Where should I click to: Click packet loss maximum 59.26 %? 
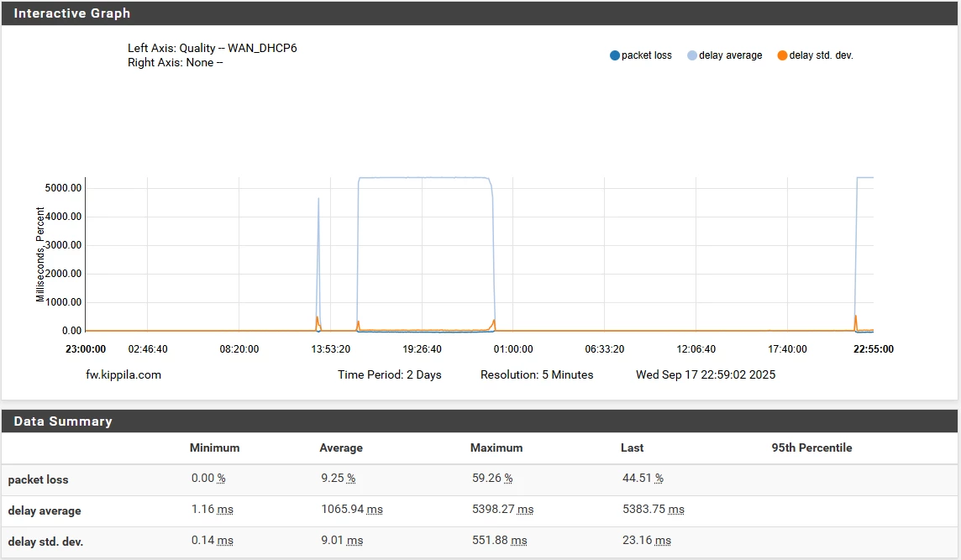coord(492,478)
